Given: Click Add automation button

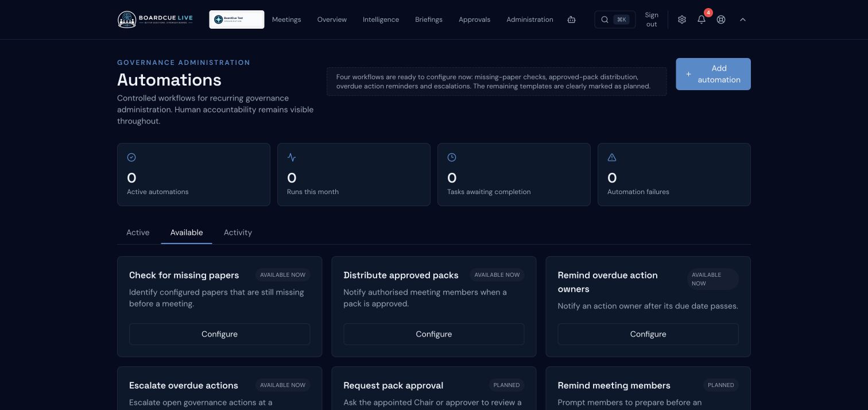Looking at the screenshot, I should click(713, 74).
